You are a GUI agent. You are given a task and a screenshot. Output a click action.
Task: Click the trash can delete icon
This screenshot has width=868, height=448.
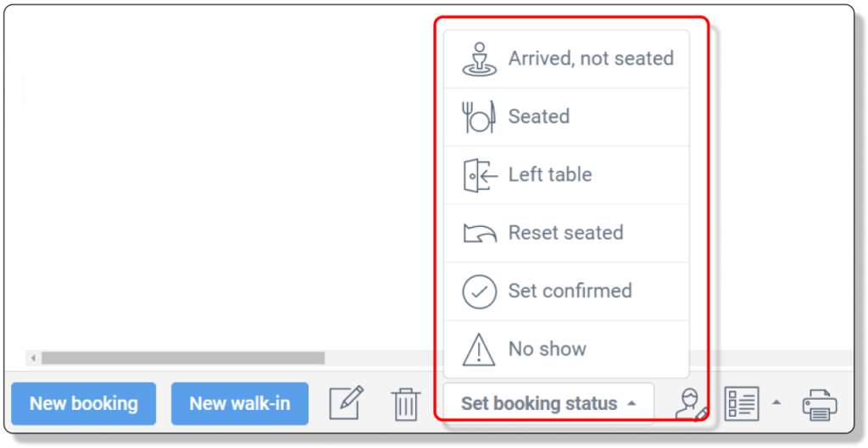pos(406,404)
